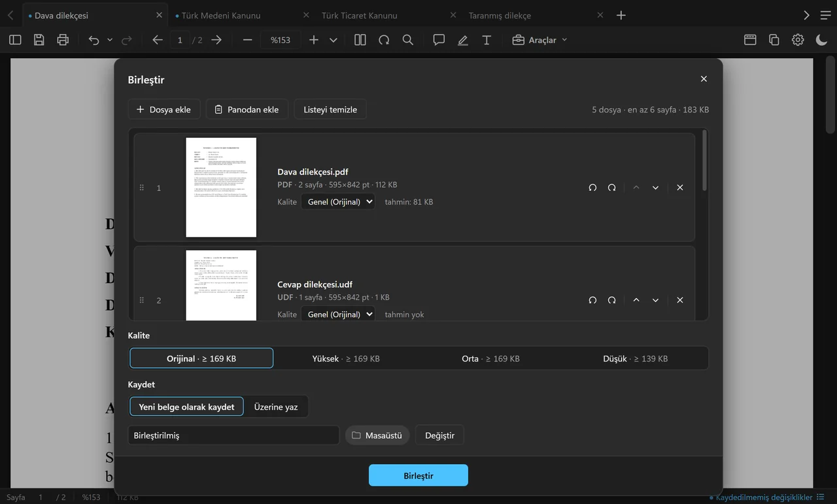Click the blue Birleştir button

pos(418,475)
